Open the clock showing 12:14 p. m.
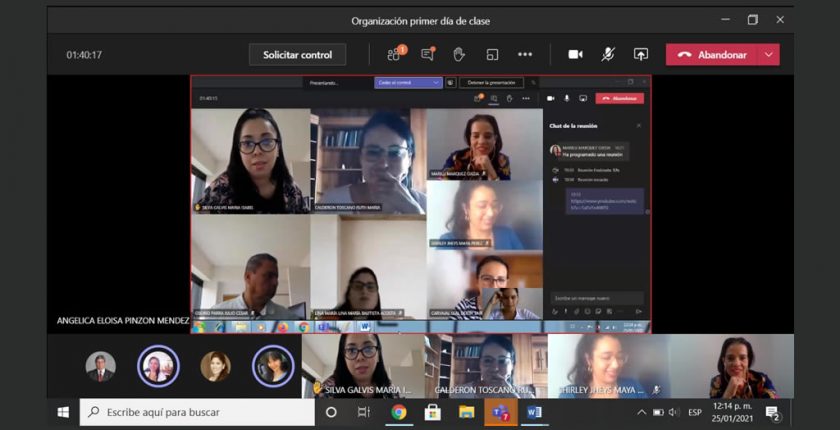 (732, 412)
